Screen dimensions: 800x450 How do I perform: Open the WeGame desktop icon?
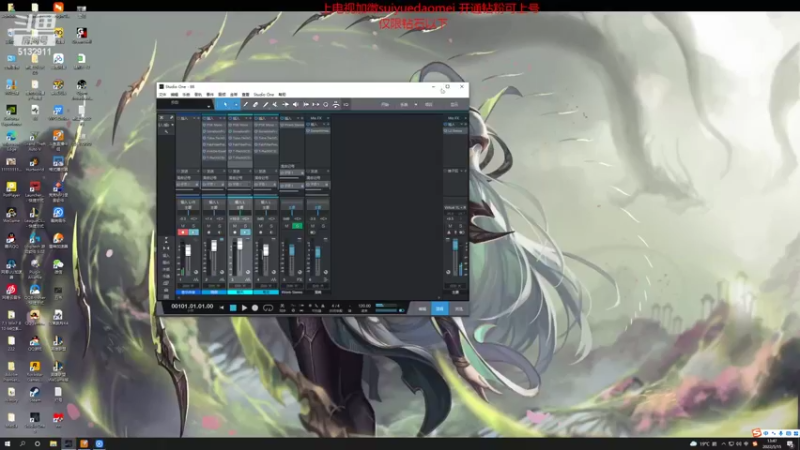coord(11,214)
